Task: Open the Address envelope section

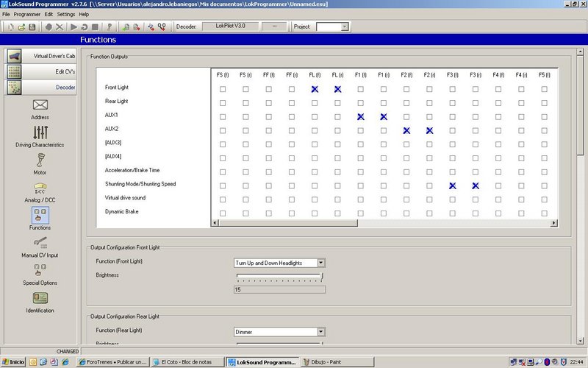Action: click(40, 109)
